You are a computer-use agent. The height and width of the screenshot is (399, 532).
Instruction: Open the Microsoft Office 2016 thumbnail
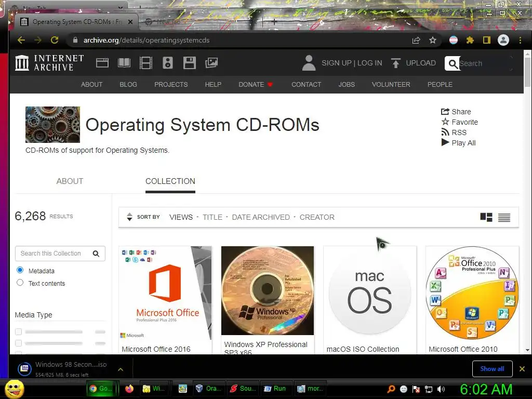point(166,294)
